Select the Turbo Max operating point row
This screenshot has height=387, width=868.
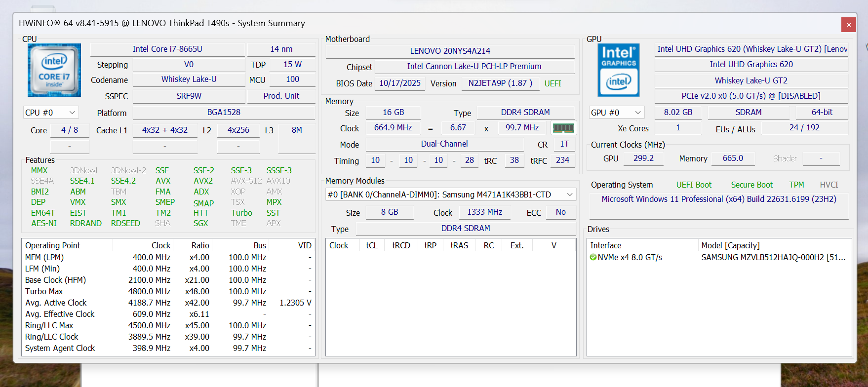pos(168,291)
